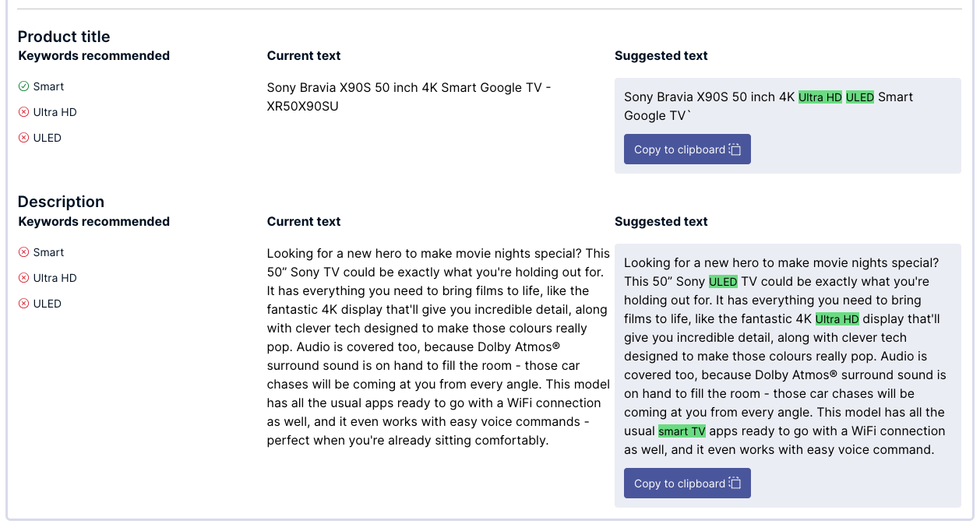This screenshot has width=980, height=531.
Task: Click highlighted "Ultra HD" in suggested description
Action: (837, 319)
